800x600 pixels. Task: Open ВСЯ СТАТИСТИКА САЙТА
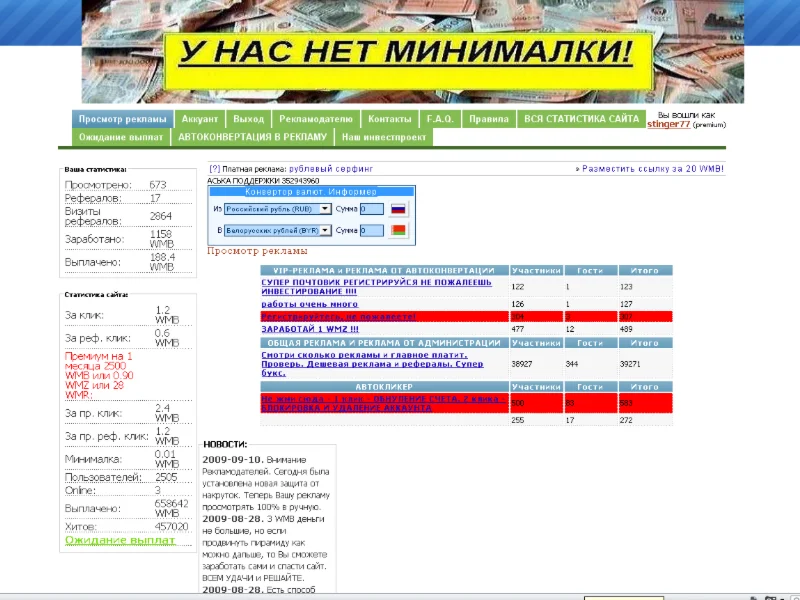[580, 118]
